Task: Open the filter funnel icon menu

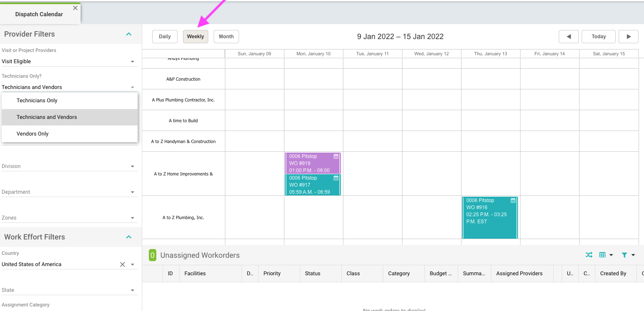Action: 627,255
